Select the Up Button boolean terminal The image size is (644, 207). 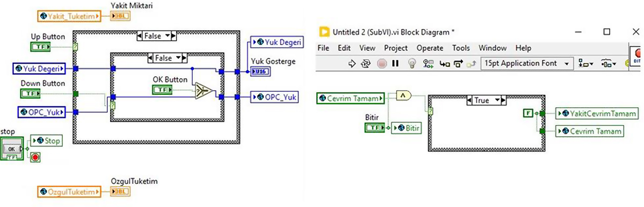tap(40, 47)
